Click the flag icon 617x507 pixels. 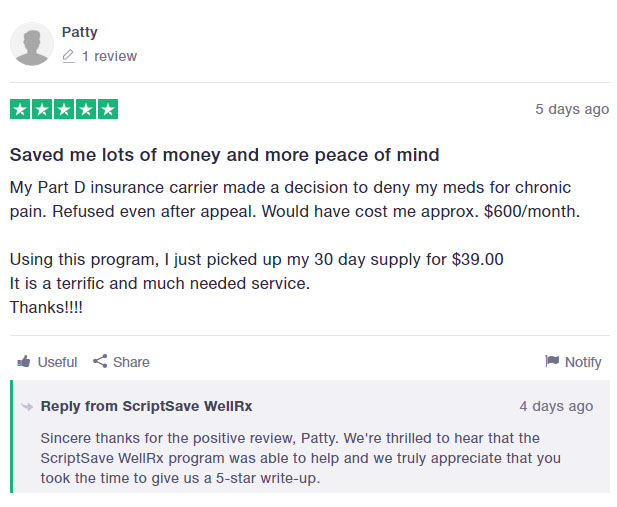click(551, 362)
